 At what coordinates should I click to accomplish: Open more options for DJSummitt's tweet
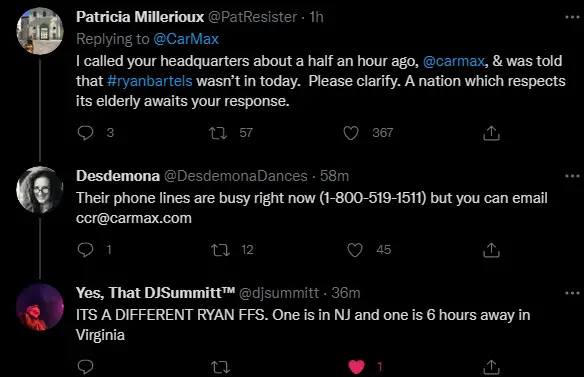572,293
